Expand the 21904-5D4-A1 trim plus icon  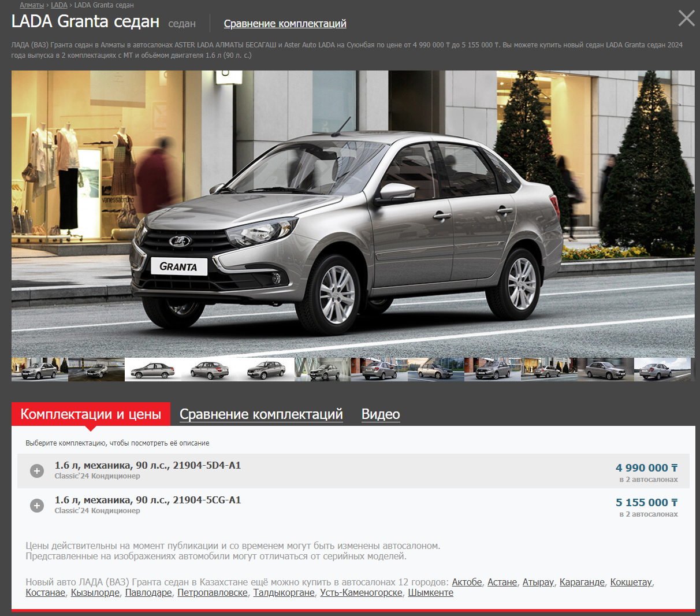(x=37, y=471)
